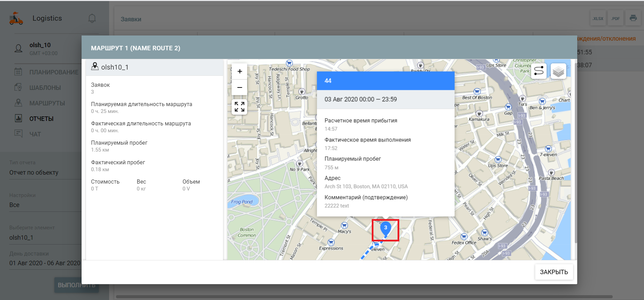Export report as XLSX
Image resolution: width=644 pixels, height=300 pixels.
coord(598,19)
